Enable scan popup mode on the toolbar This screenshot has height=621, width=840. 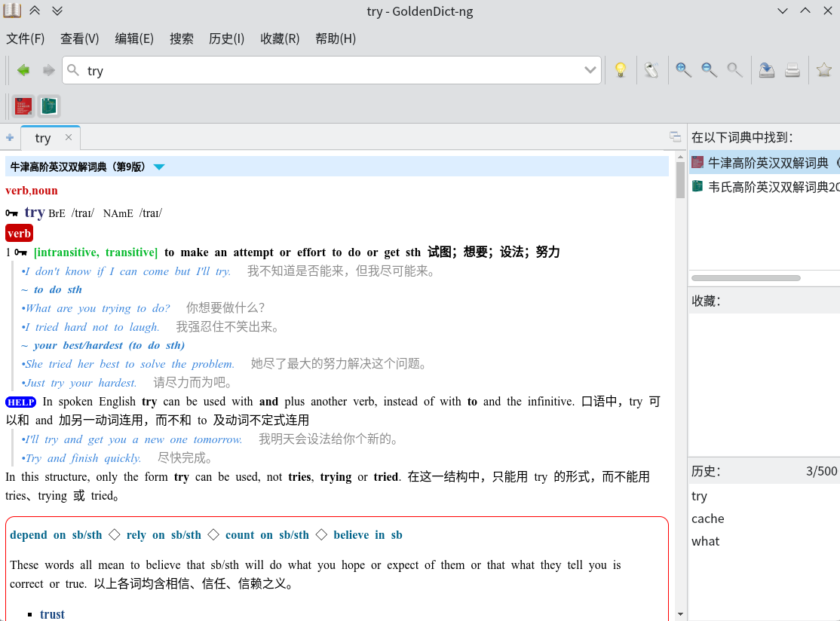click(651, 69)
